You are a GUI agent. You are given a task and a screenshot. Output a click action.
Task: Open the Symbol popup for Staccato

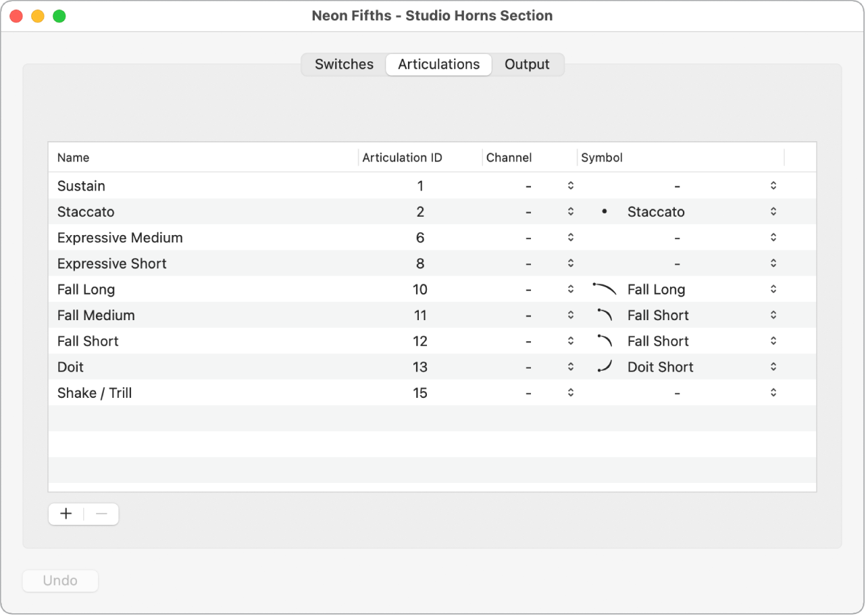tap(773, 212)
